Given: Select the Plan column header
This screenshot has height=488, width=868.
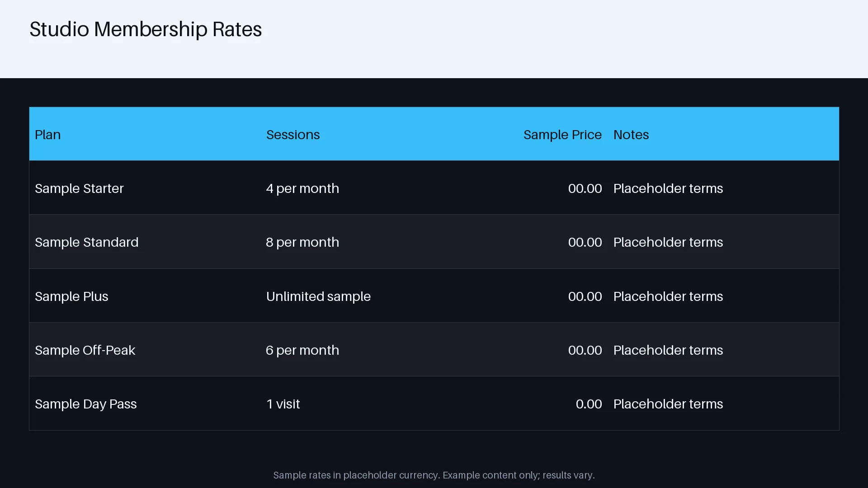Looking at the screenshot, I should pyautogui.click(x=47, y=135).
